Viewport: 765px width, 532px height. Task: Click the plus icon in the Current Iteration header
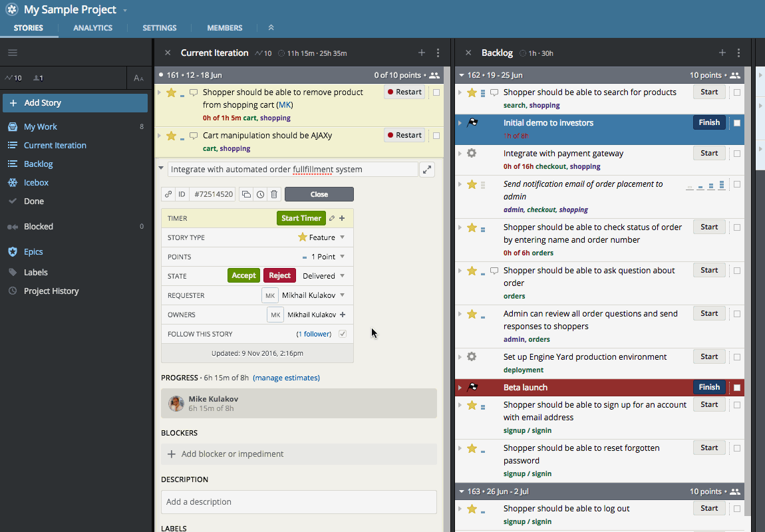tap(422, 53)
